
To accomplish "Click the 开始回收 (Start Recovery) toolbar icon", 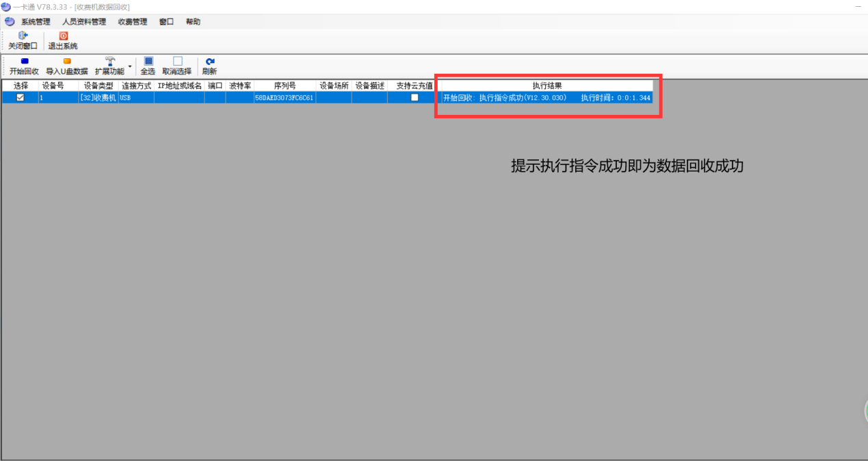I will click(24, 62).
